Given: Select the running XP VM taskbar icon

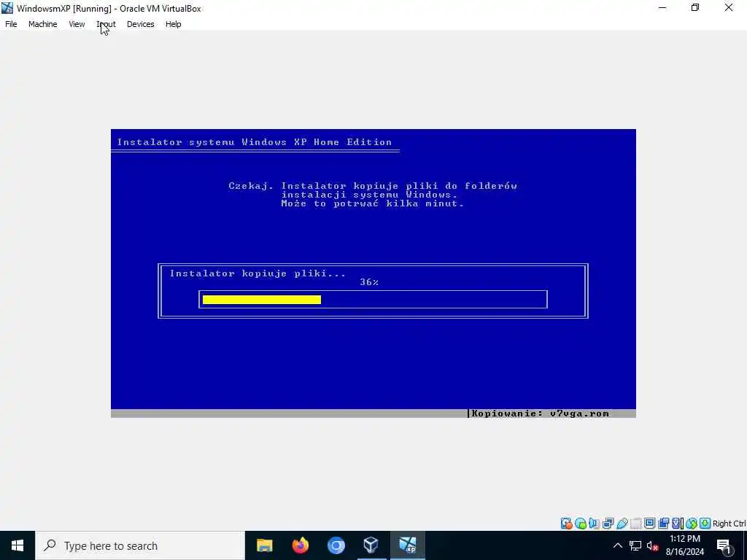Looking at the screenshot, I should 407,545.
